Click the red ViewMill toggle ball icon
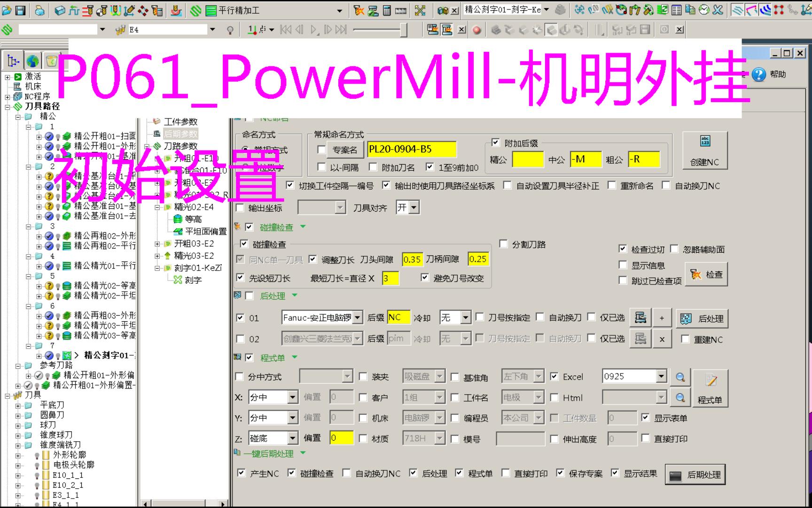Image resolution: width=812 pixels, height=508 pixels. [477, 30]
